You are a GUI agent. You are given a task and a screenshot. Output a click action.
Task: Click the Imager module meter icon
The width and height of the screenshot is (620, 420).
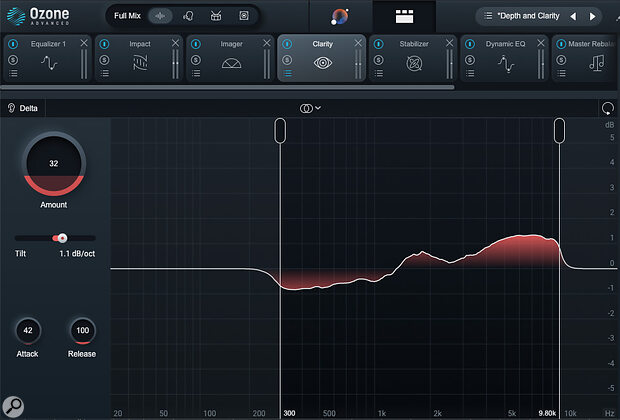232,64
